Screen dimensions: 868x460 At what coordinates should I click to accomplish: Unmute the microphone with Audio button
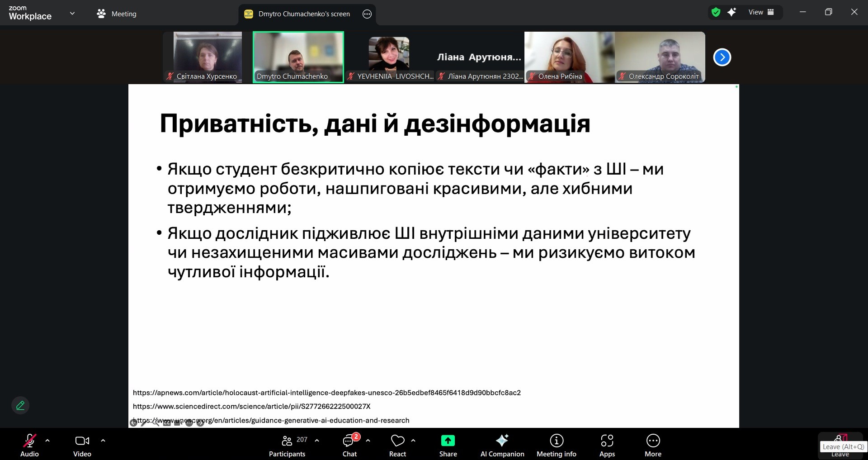(29, 445)
